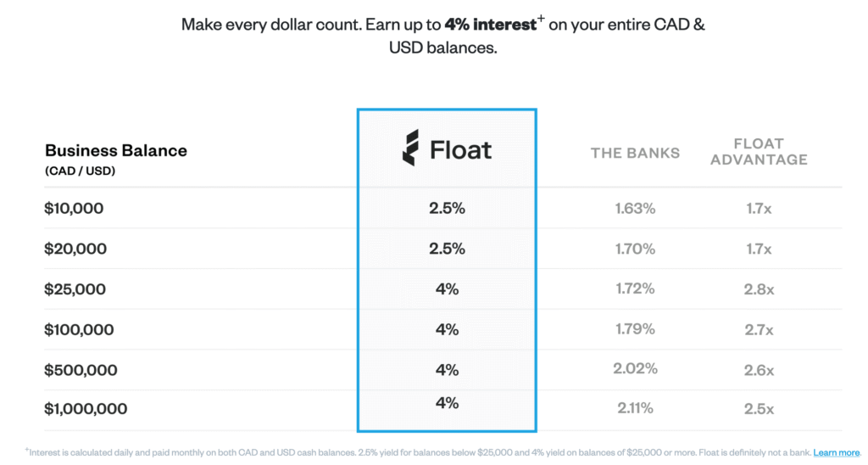
Task: Click THE BANKS column header
Action: pos(635,153)
